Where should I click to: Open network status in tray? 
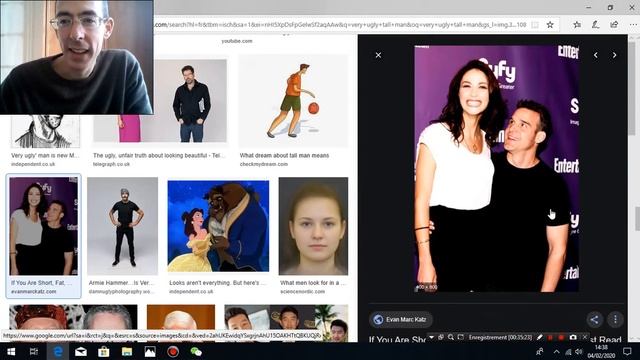coord(568,351)
